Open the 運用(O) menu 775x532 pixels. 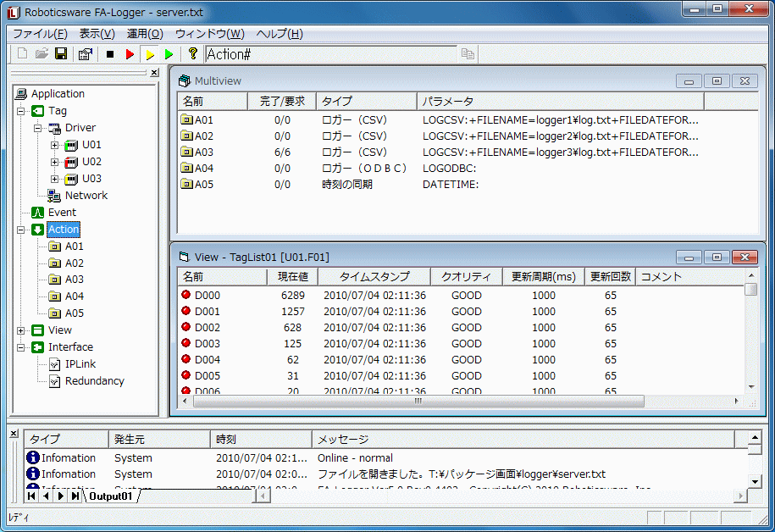[145, 34]
